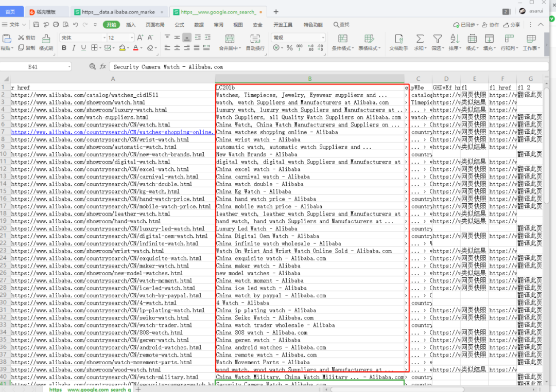Switch to https__data.alibaba.com document tab
The height and width of the screenshot is (392, 556).
[118, 12]
